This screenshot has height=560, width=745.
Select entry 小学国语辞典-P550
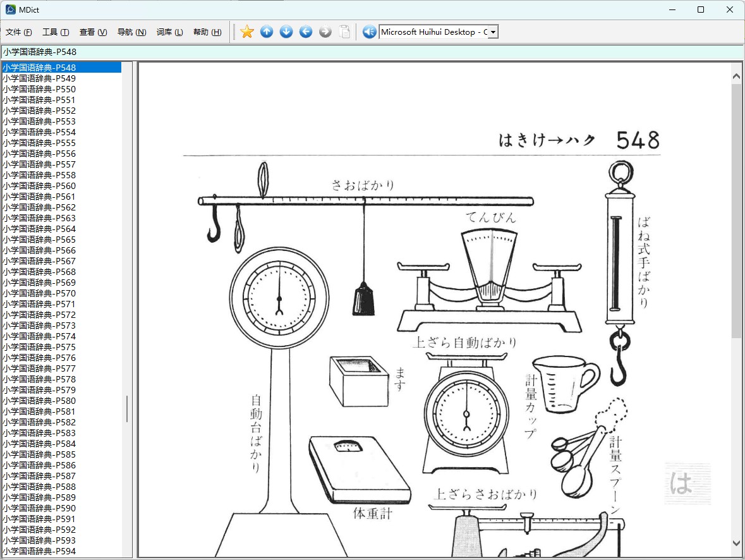(61, 89)
